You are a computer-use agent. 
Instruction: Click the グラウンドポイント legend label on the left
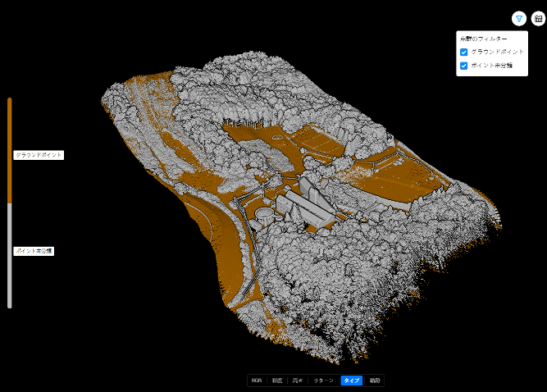click(x=39, y=154)
